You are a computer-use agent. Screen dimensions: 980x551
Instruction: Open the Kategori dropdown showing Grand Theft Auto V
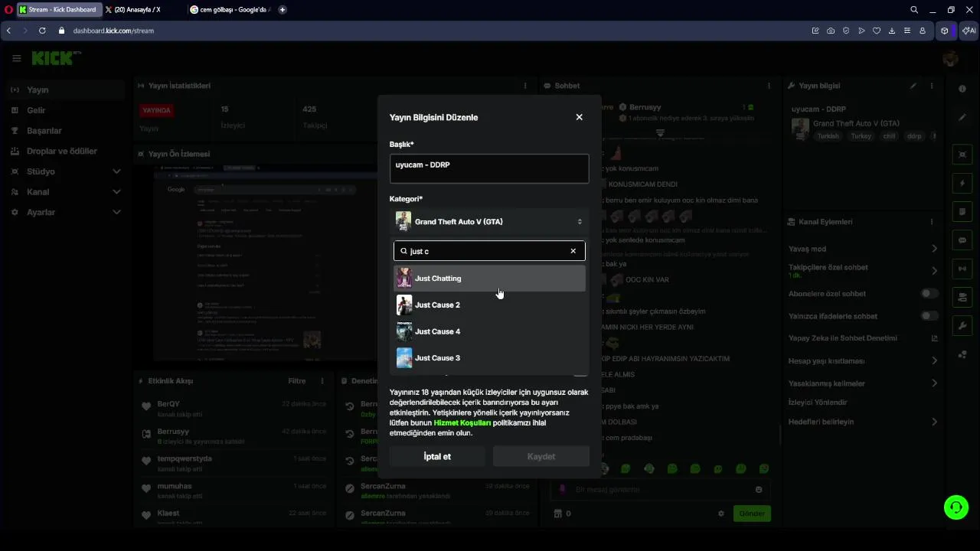489,222
